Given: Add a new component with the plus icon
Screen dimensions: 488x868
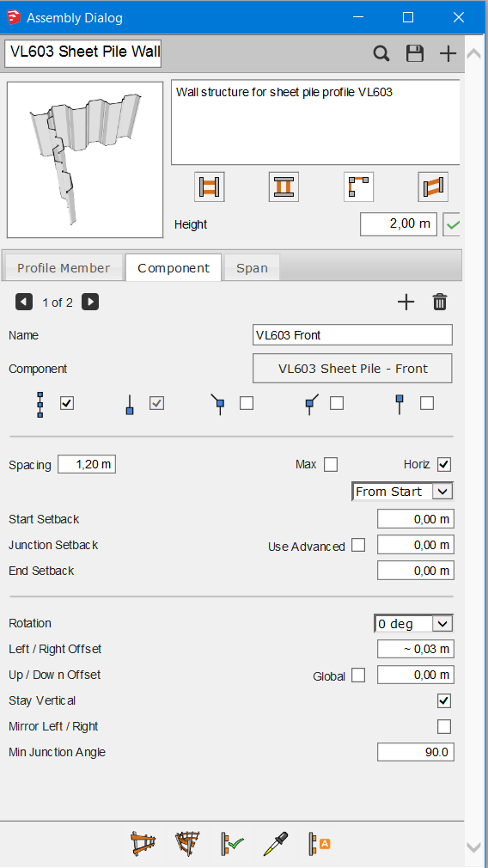Looking at the screenshot, I should (406, 303).
